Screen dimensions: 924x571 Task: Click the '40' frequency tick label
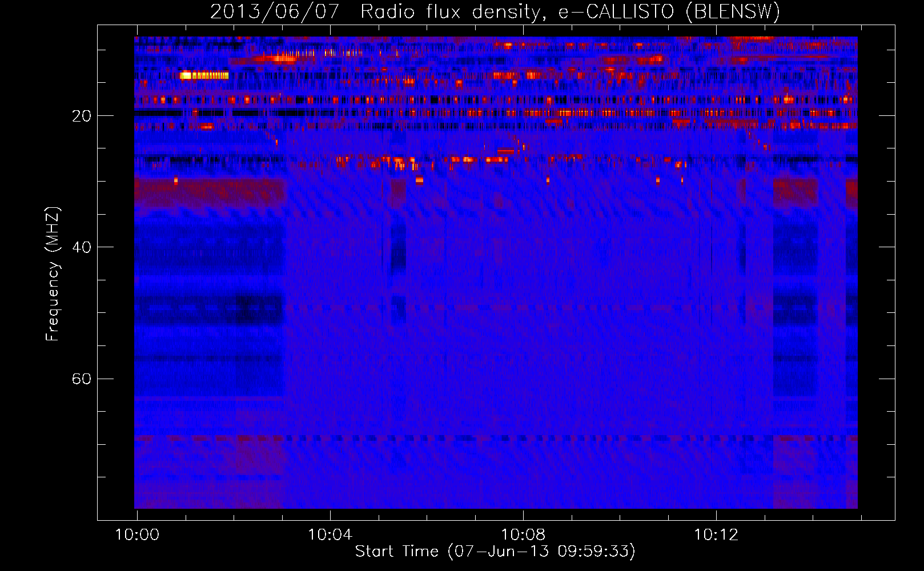point(82,247)
